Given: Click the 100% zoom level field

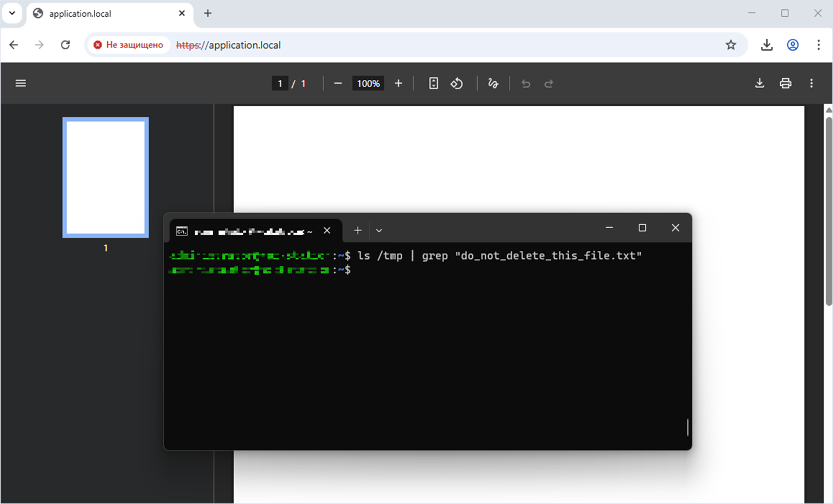Looking at the screenshot, I should coord(368,83).
